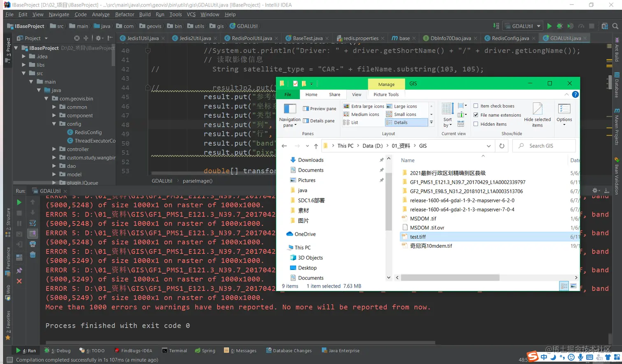Refresh the GIS folder in Explorer

502,146
